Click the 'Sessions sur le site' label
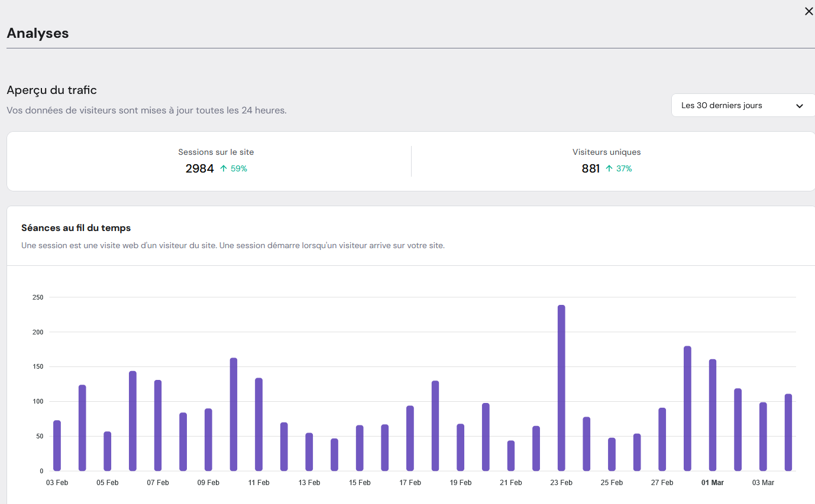Viewport: 815px width, 504px height. click(216, 152)
